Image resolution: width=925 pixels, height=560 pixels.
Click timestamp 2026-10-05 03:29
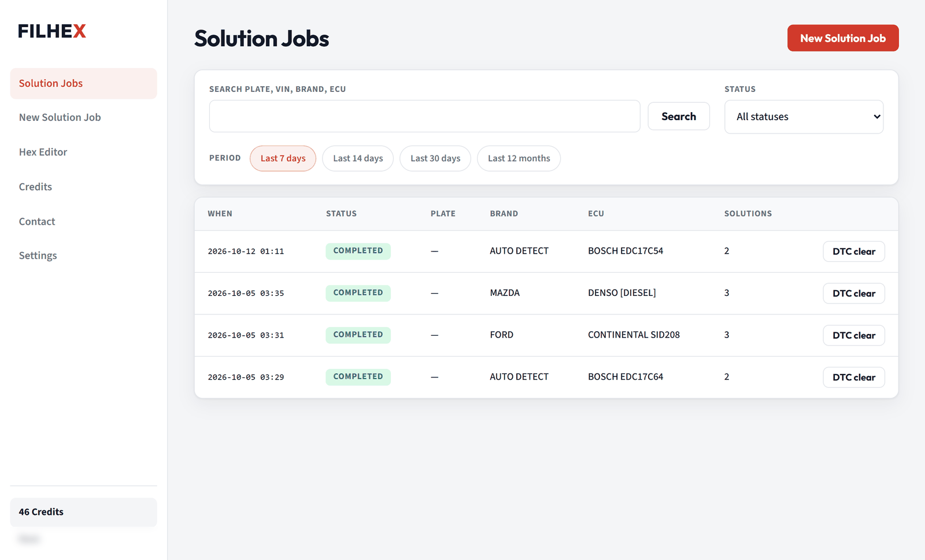[246, 377]
